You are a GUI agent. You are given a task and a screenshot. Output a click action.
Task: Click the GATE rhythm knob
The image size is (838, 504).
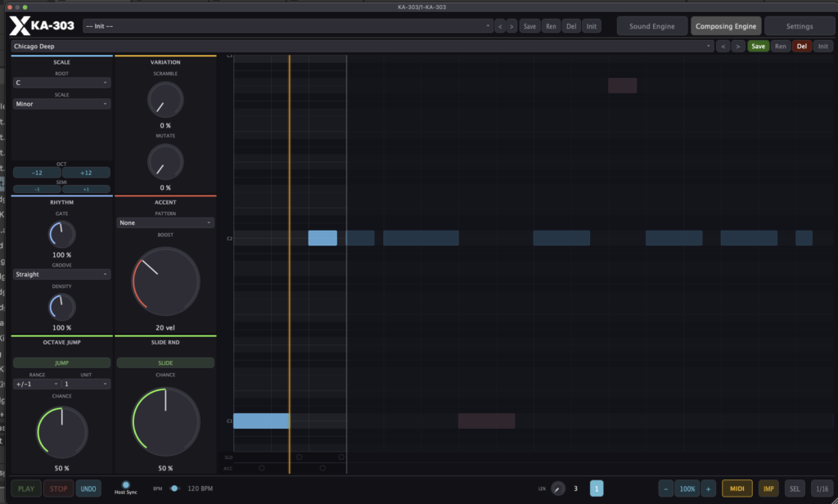pos(62,234)
